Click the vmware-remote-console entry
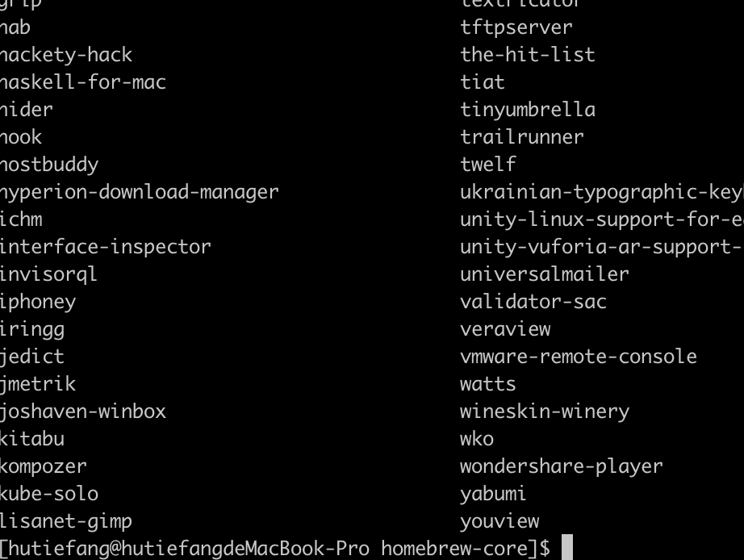This screenshot has height=560, width=744. [x=579, y=357]
